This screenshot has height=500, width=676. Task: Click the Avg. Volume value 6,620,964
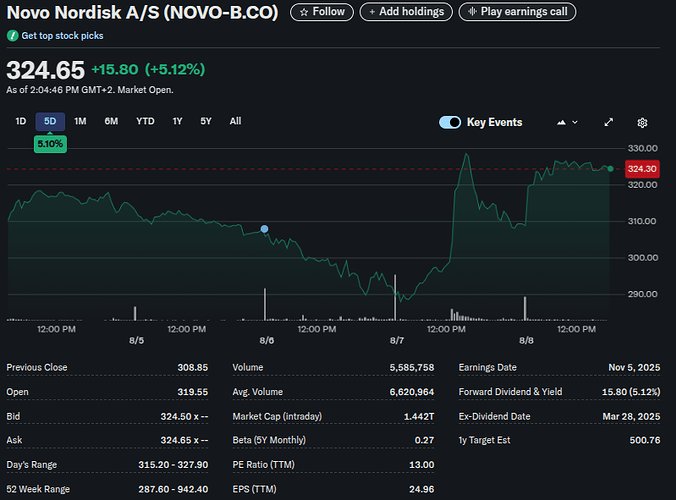pos(412,392)
